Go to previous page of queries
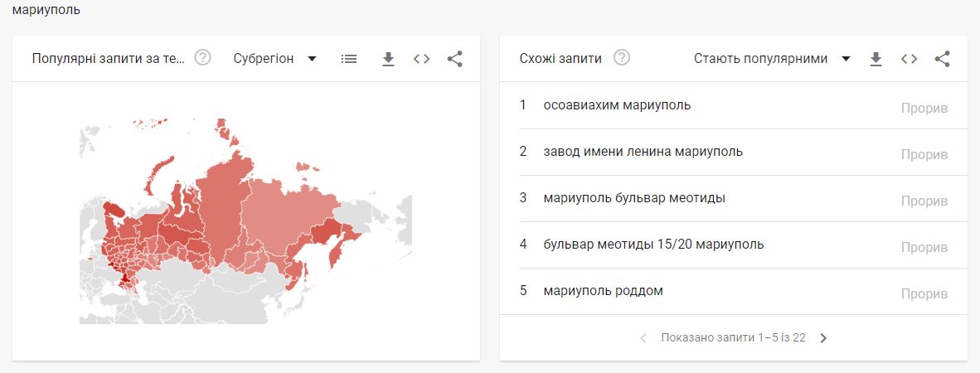The height and width of the screenshot is (373, 980). [643, 338]
